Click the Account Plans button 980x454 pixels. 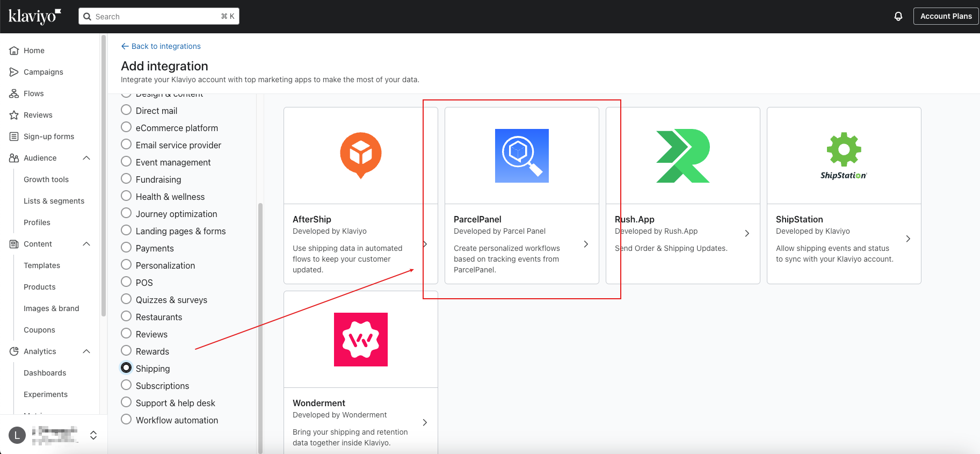(946, 16)
